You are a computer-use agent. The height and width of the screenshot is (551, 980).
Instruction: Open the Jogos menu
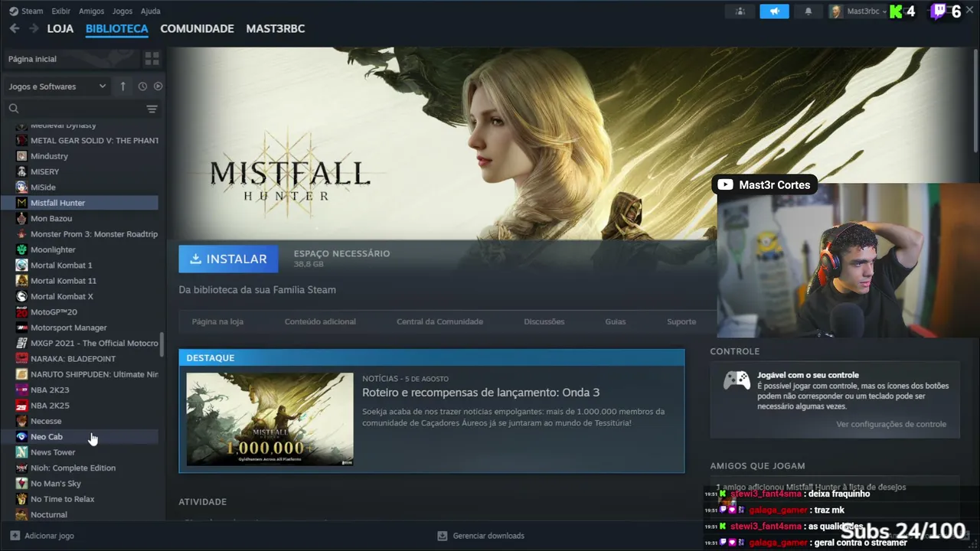tap(122, 11)
